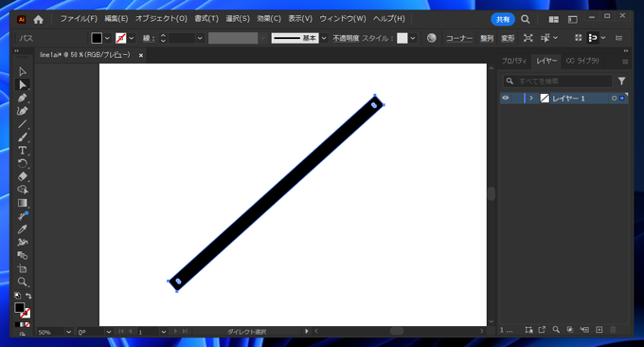
Task: Open the ファイル(F) menu
Action: pyautogui.click(x=79, y=19)
